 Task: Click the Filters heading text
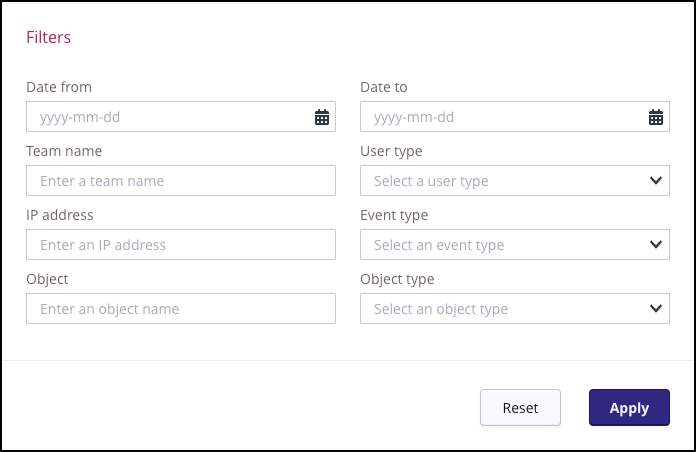click(x=48, y=37)
